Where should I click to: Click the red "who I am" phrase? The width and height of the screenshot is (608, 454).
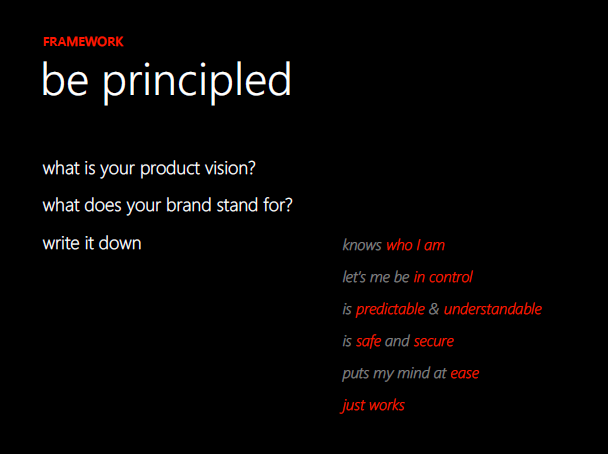(415, 245)
